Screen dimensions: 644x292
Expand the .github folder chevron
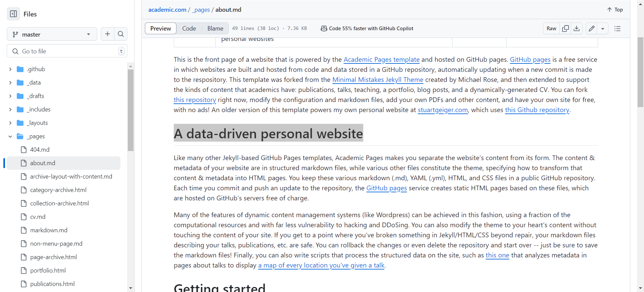pos(10,69)
